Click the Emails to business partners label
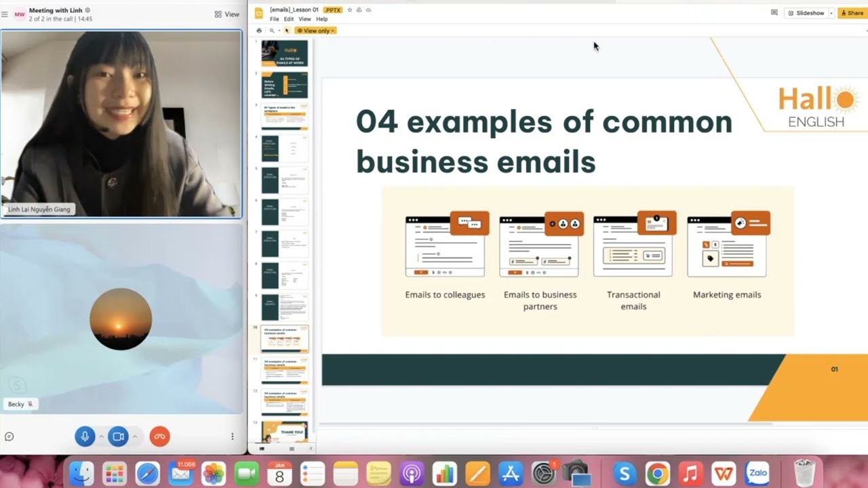This screenshot has height=488, width=868. coord(540,300)
